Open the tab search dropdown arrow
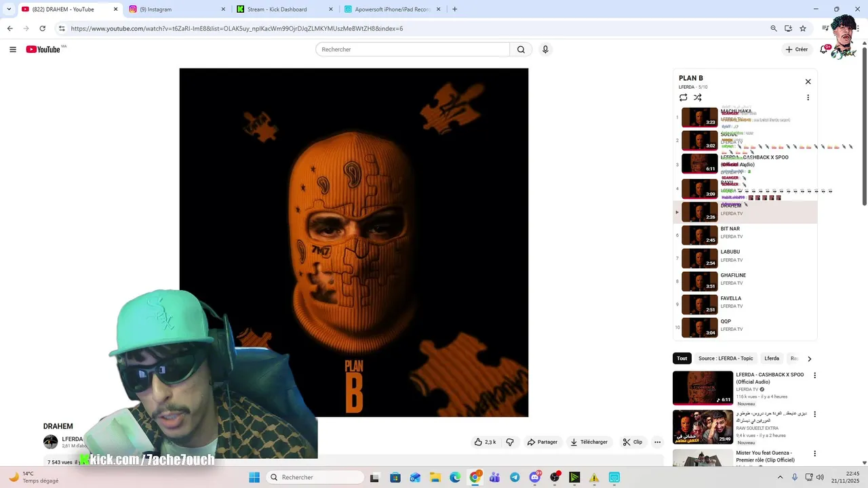Viewport: 868px width, 488px height. 9,9
